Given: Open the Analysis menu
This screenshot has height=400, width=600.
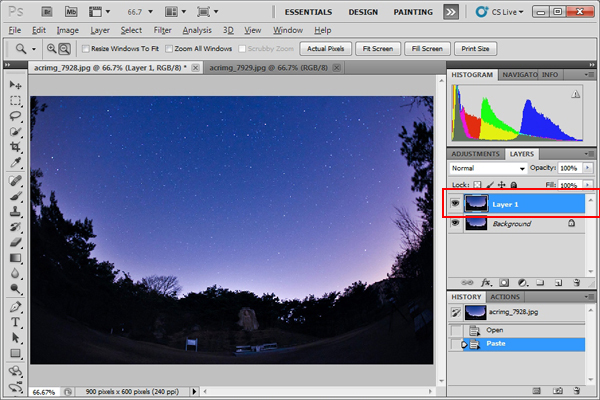Looking at the screenshot, I should click(x=197, y=30).
